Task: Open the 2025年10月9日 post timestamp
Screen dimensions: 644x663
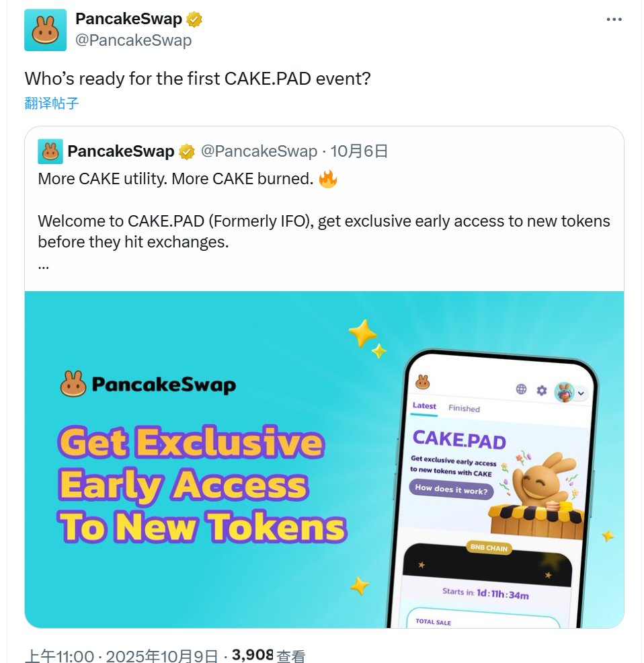Action: (162, 656)
